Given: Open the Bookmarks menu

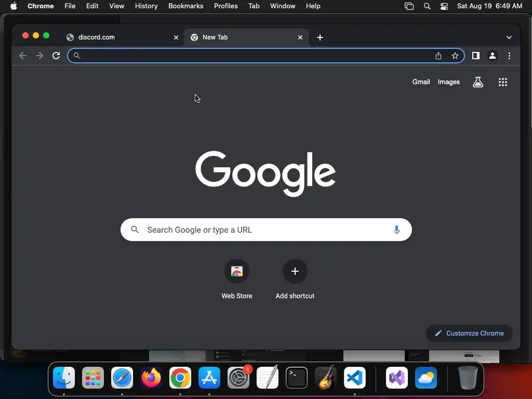Looking at the screenshot, I should (185, 6).
